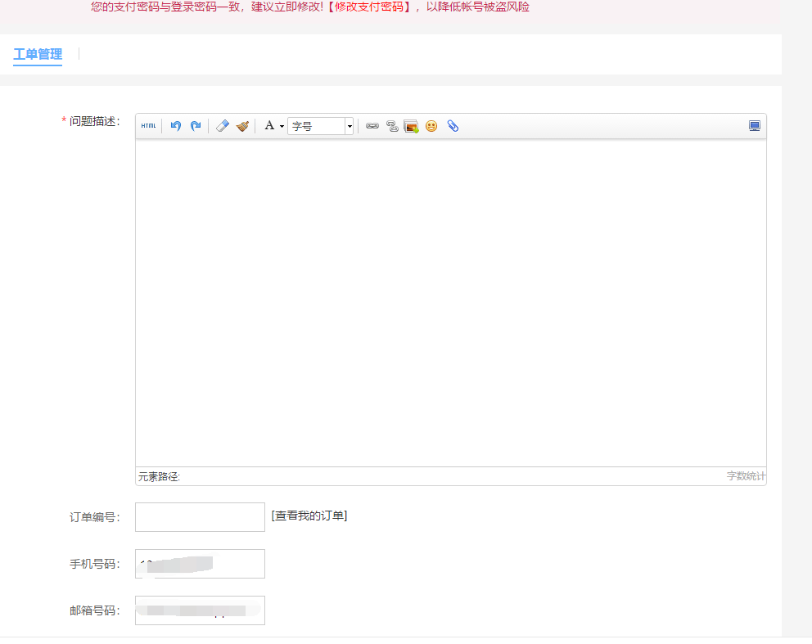Screen dimensions: 812x644
Task: Open the insert image icon
Action: [x=411, y=126]
